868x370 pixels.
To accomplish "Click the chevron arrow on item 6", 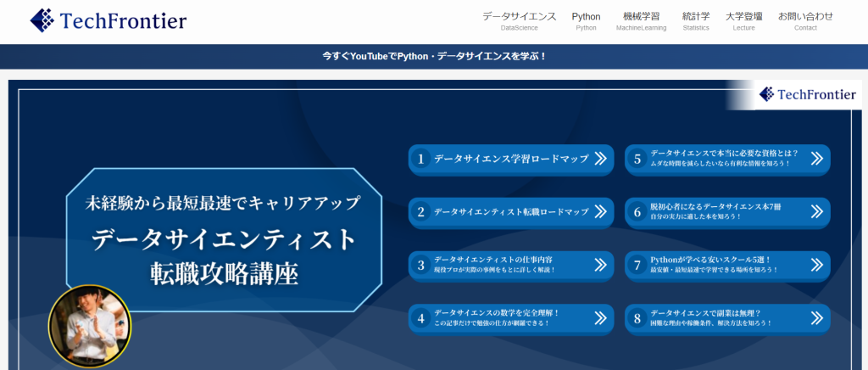I will tap(816, 211).
